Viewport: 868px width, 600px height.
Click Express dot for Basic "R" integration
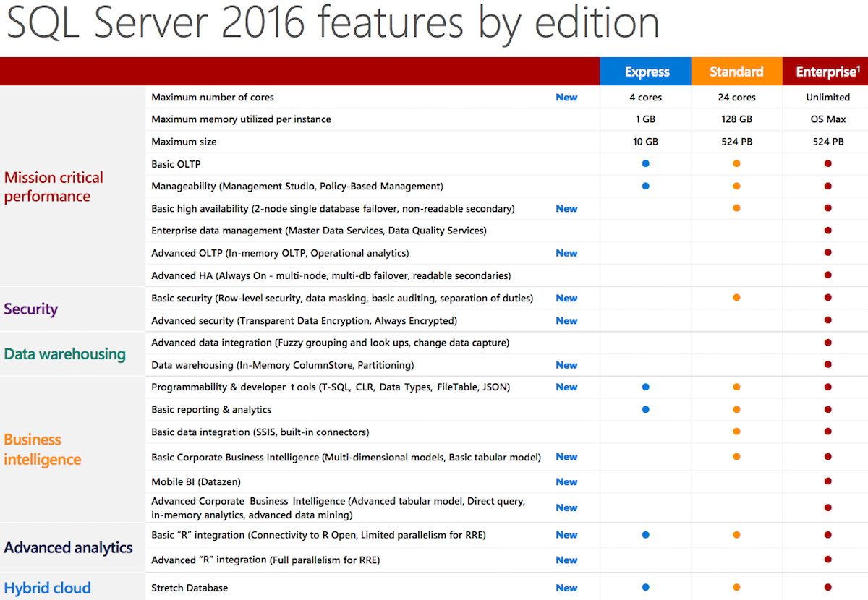pyautogui.click(x=646, y=535)
